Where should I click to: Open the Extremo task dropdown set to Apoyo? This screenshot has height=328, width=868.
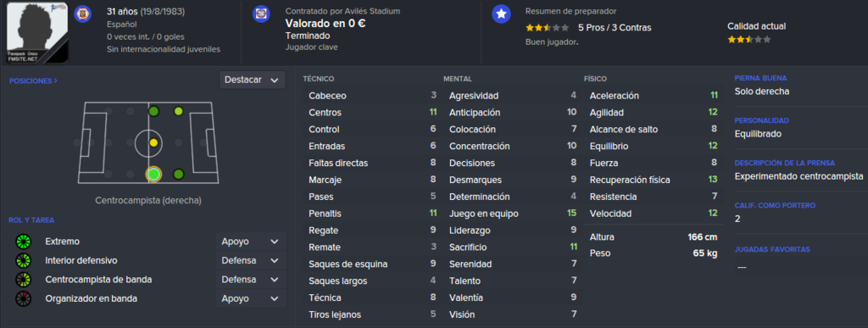[250, 242]
